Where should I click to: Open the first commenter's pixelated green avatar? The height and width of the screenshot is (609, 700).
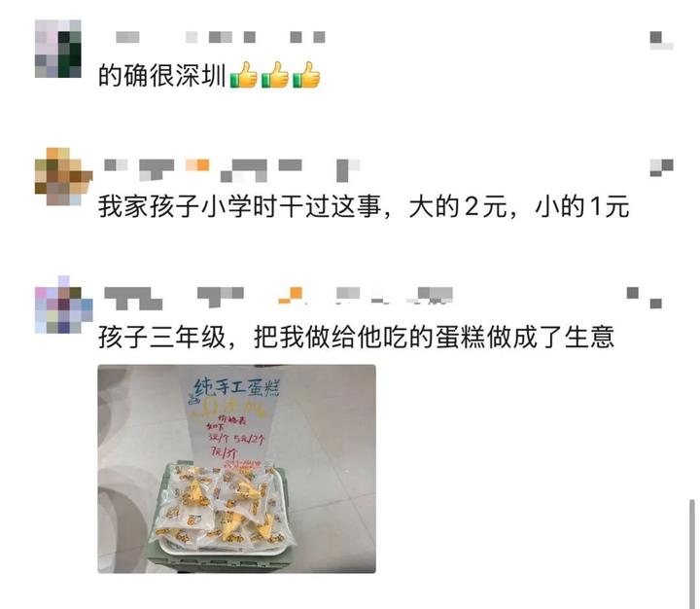(x=58, y=49)
